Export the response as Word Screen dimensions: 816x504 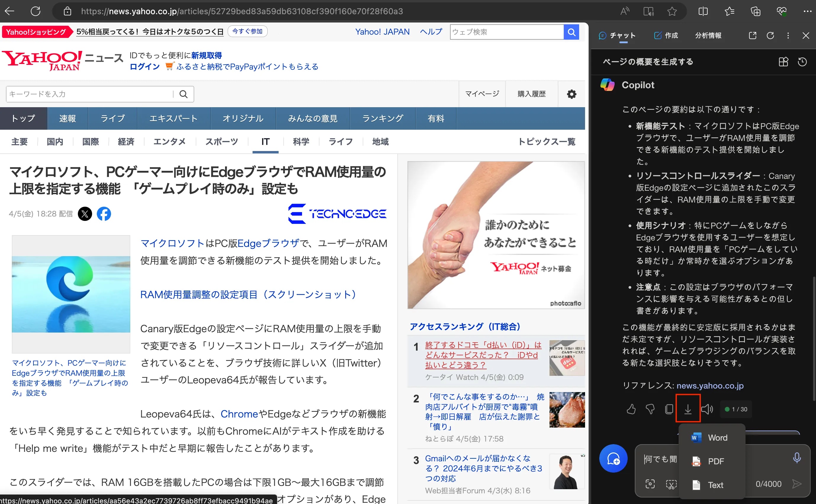[x=711, y=438]
